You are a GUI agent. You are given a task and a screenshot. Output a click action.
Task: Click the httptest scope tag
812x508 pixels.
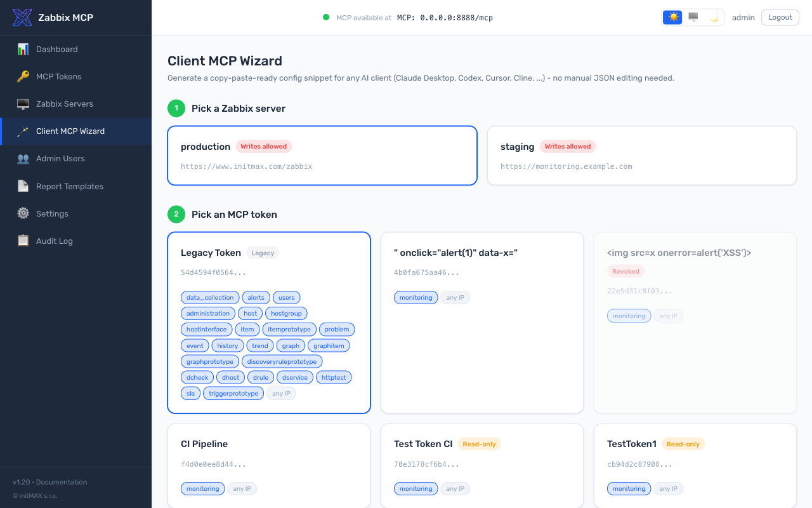tap(334, 377)
